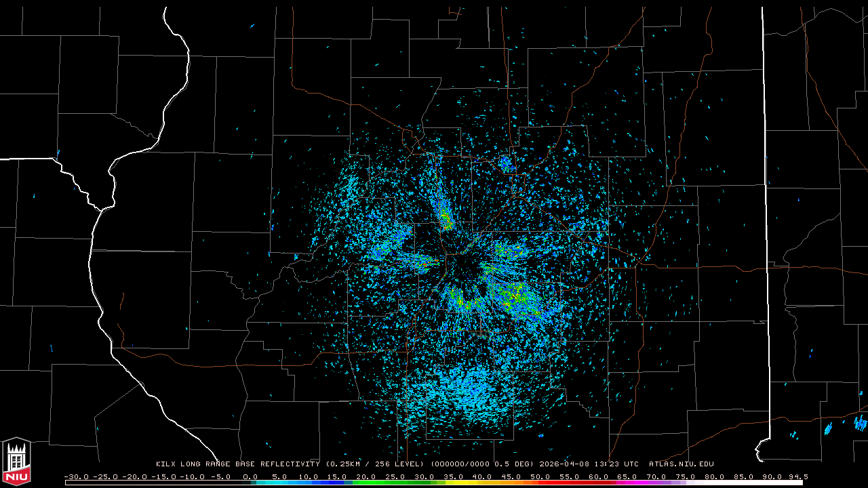Click the '30.0' reflectivity scale label
The width and height of the screenshot is (868, 488).
point(425,476)
